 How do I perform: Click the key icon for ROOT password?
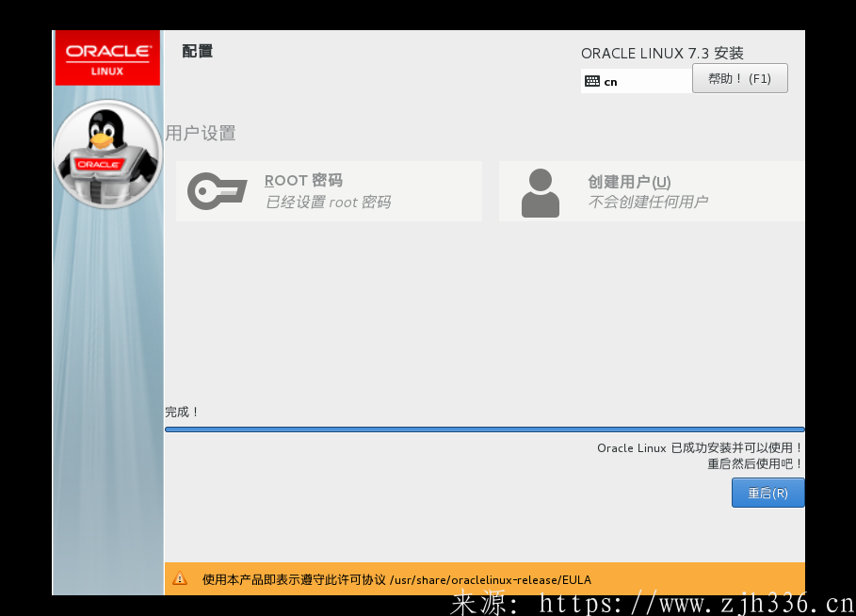click(x=217, y=191)
